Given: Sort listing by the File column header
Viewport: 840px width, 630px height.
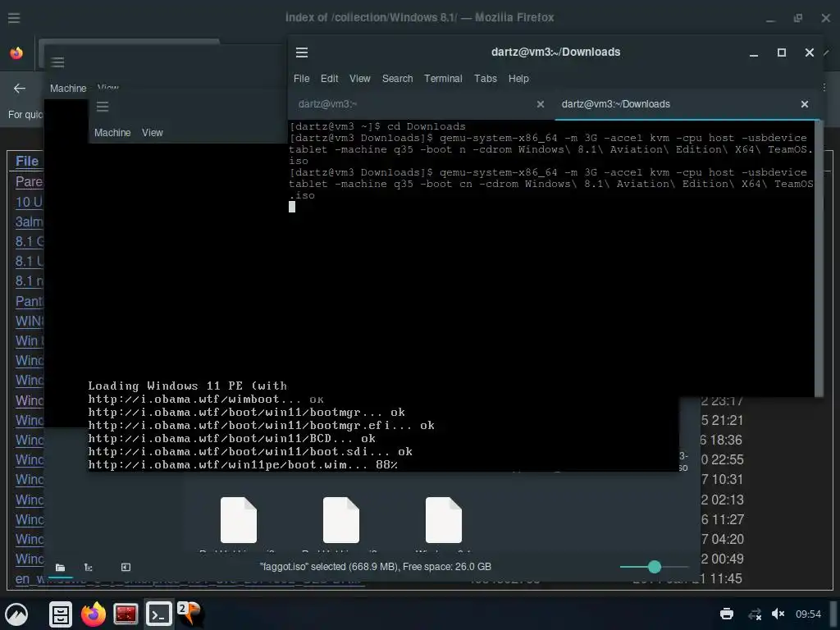Looking at the screenshot, I should [x=27, y=161].
